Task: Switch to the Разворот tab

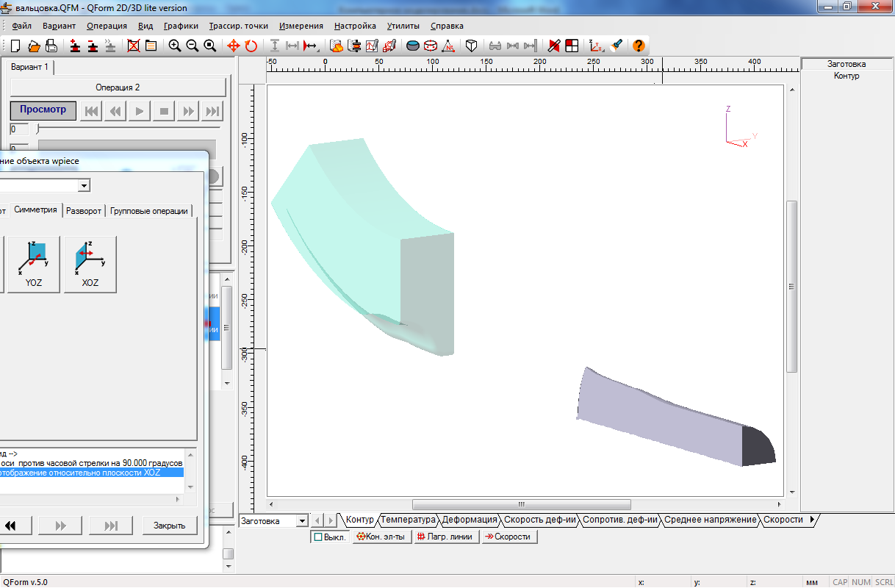Action: click(84, 211)
